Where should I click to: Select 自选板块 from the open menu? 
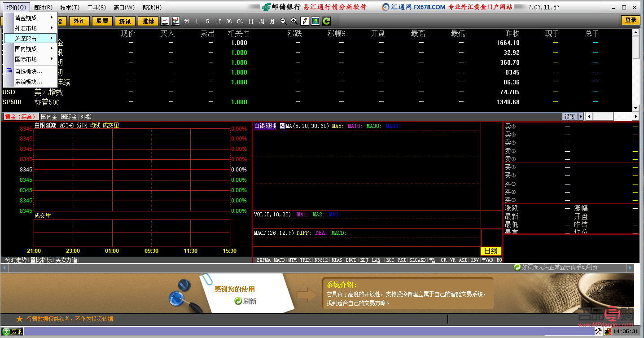tap(28, 71)
